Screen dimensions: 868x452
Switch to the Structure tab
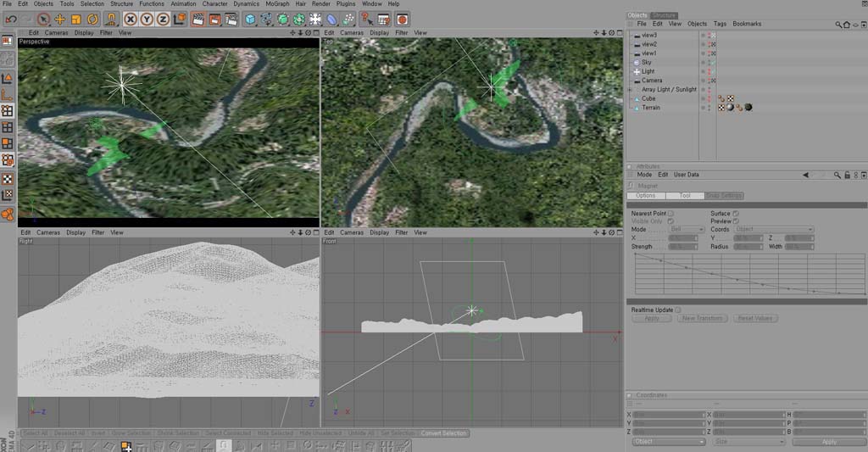click(x=664, y=15)
